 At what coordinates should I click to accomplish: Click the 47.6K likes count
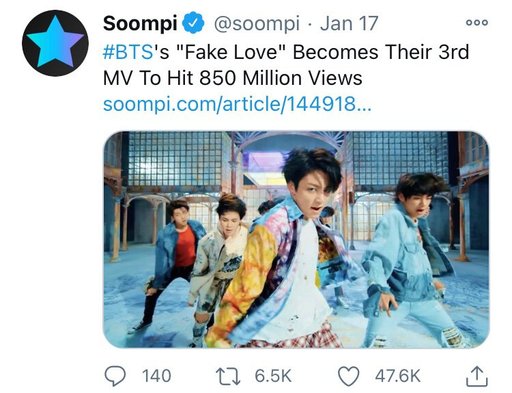[x=397, y=376]
